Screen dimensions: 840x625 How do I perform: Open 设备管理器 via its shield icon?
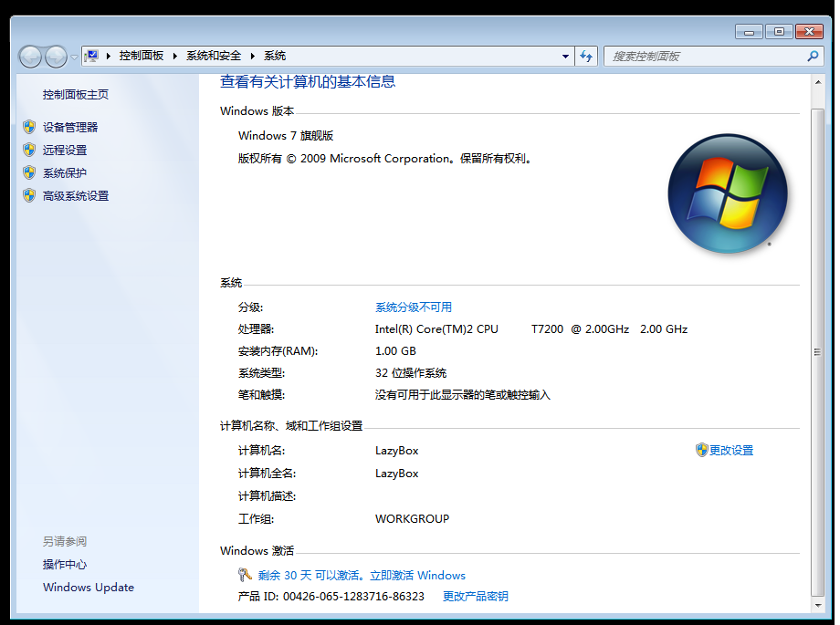[x=27, y=127]
